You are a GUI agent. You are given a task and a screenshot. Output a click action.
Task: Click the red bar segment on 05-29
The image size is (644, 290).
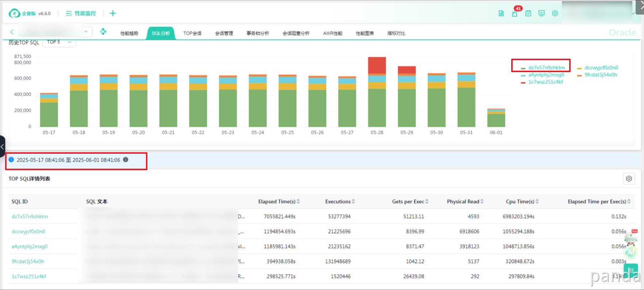[x=407, y=70]
